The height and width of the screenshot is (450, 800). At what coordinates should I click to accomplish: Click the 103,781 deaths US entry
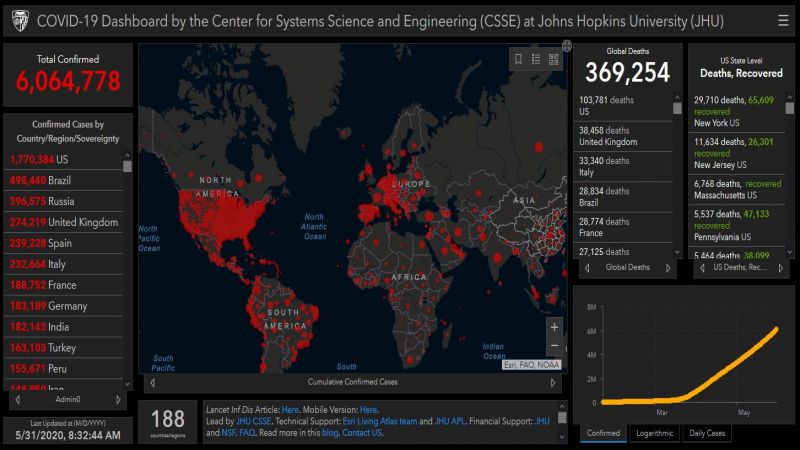623,106
